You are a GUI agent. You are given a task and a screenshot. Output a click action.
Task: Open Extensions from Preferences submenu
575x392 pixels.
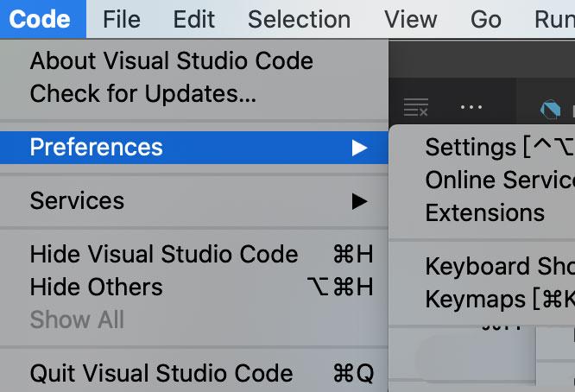[484, 212]
